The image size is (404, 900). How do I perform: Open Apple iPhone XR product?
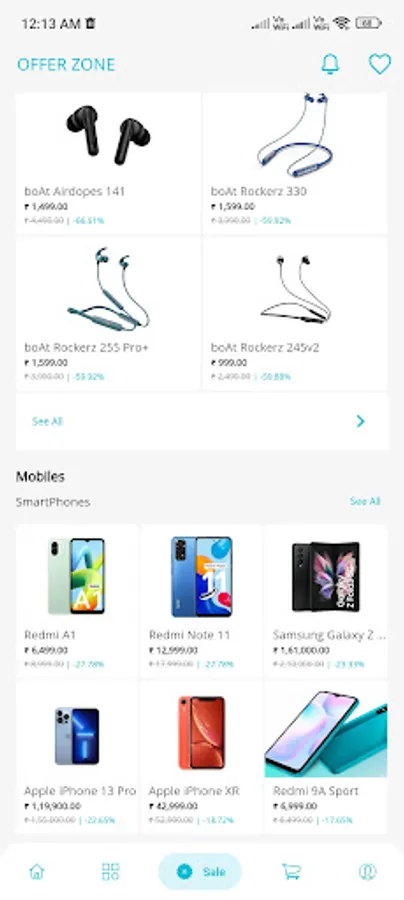201,757
